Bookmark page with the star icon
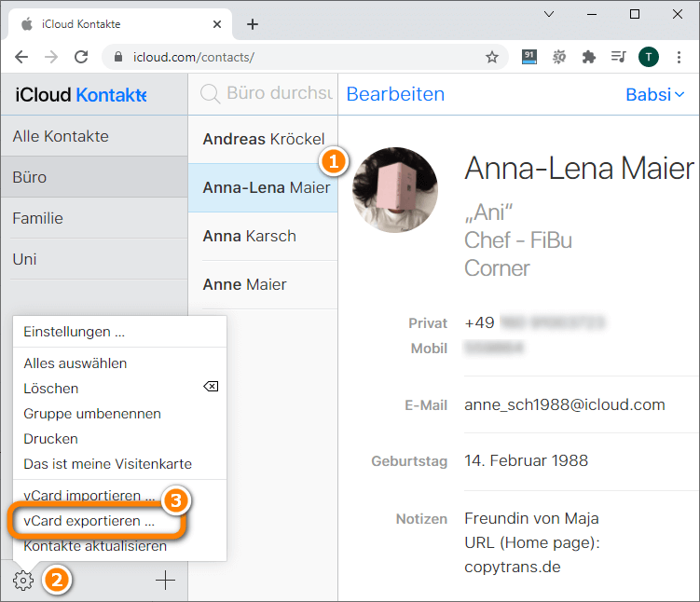 tap(492, 57)
